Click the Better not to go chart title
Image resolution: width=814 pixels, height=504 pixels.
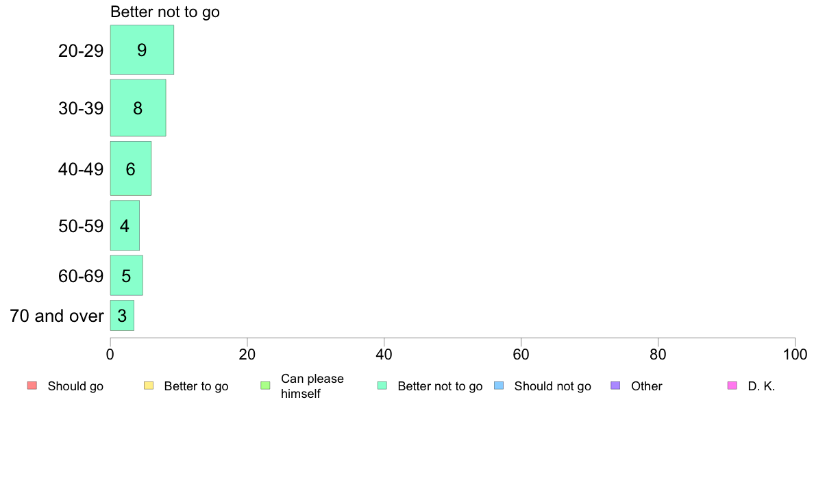pos(165,12)
